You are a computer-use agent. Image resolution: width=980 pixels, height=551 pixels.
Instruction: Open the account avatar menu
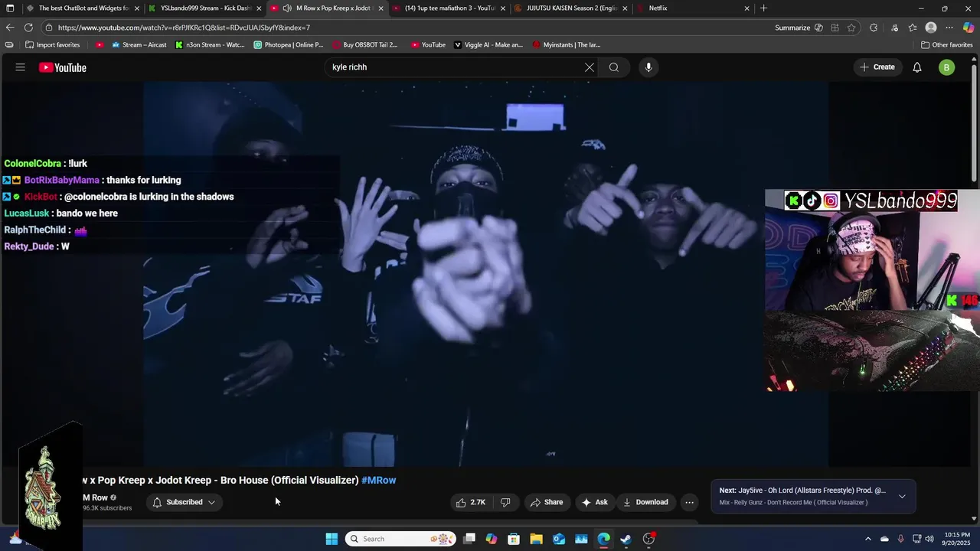[947, 67]
